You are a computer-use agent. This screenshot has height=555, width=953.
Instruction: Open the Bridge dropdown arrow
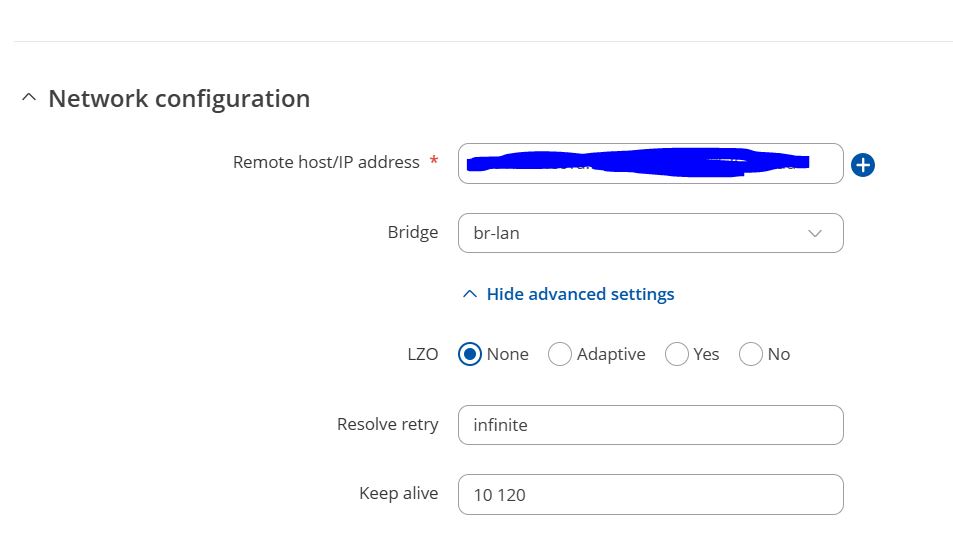pos(814,233)
